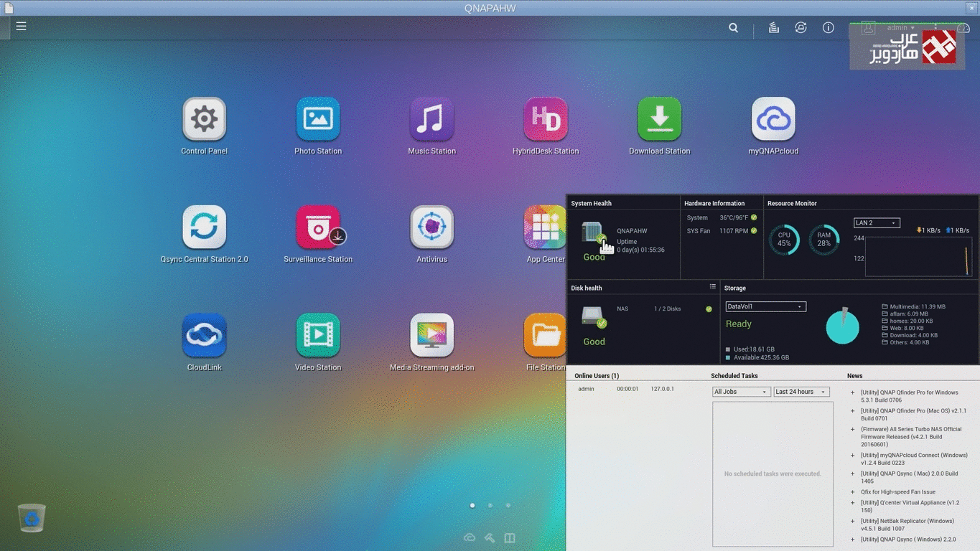The width and height of the screenshot is (980, 551).
Task: Click the SYS Fan 1107 RPM status
Action: coord(722,231)
